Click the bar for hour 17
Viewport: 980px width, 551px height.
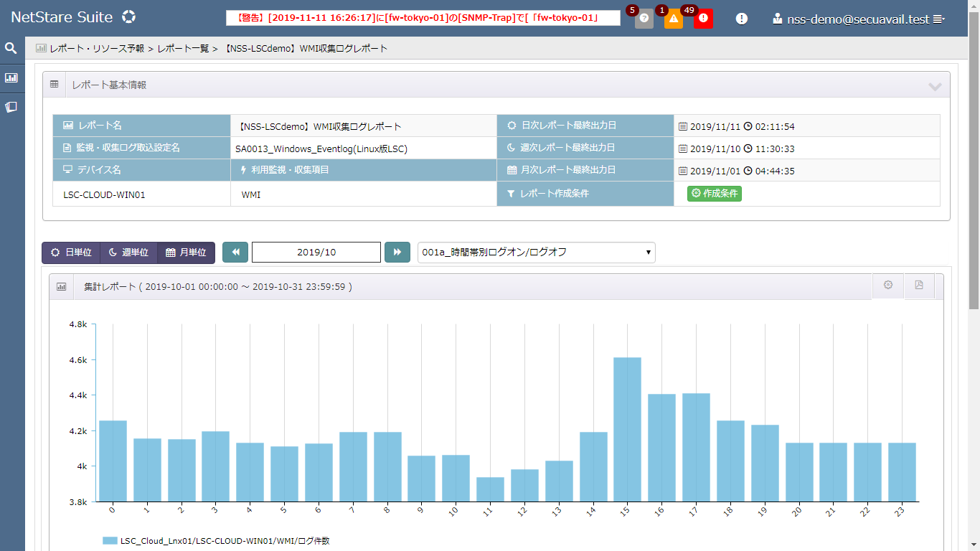click(696, 447)
